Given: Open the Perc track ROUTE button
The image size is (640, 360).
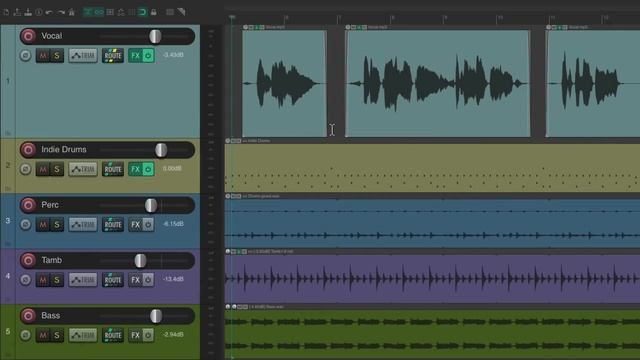Looking at the screenshot, I should pyautogui.click(x=113, y=224).
